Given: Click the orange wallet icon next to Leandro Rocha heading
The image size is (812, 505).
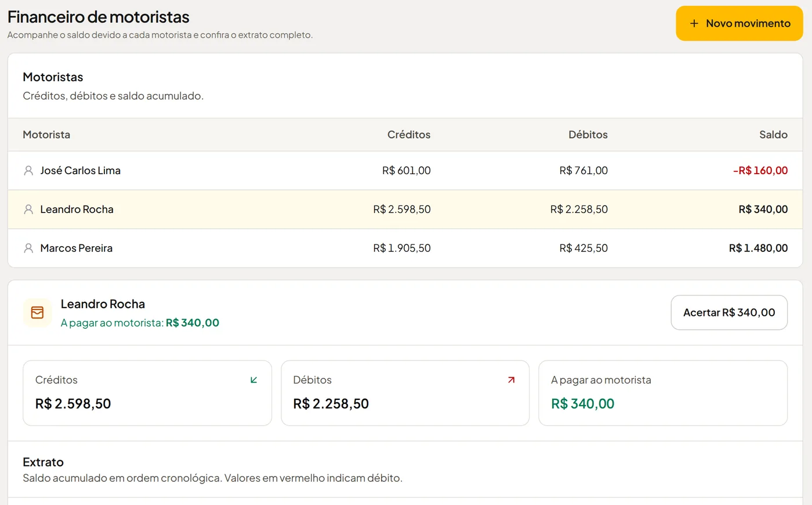Looking at the screenshot, I should [37, 313].
